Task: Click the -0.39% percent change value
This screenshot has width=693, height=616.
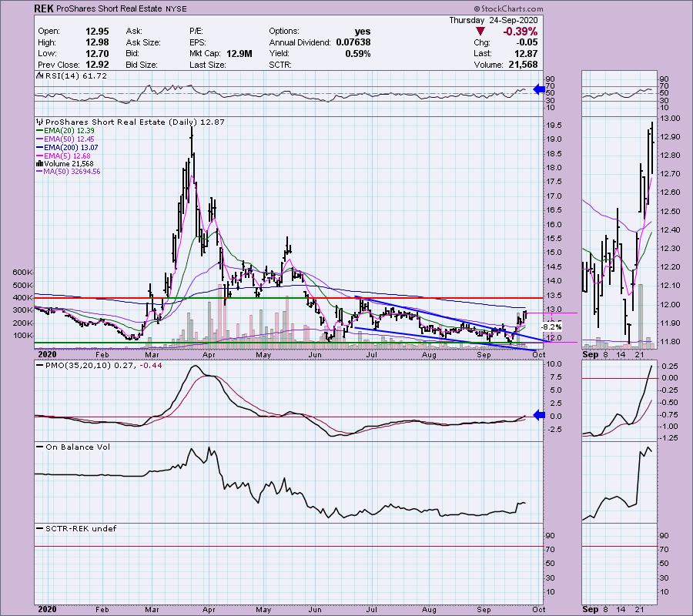Action: [x=520, y=32]
